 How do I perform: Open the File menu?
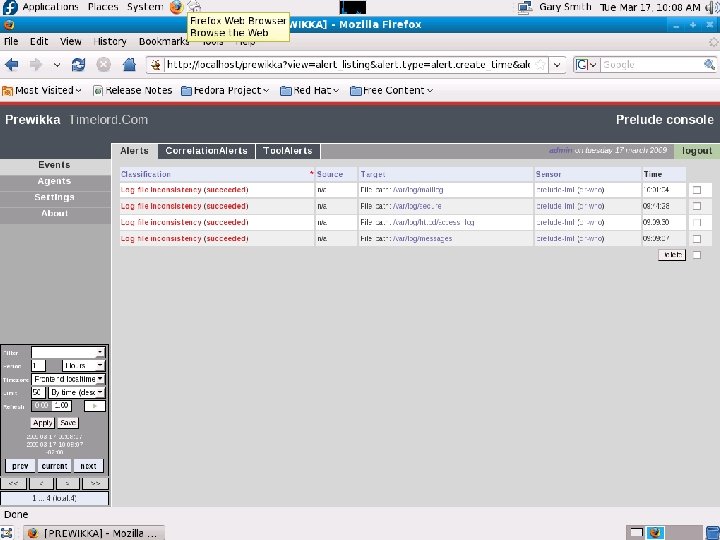click(x=11, y=42)
